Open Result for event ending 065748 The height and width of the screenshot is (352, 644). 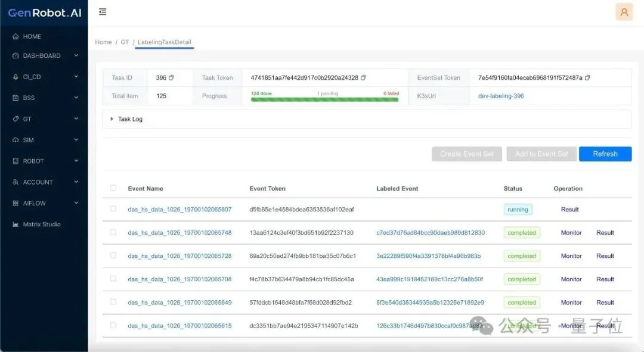point(605,233)
